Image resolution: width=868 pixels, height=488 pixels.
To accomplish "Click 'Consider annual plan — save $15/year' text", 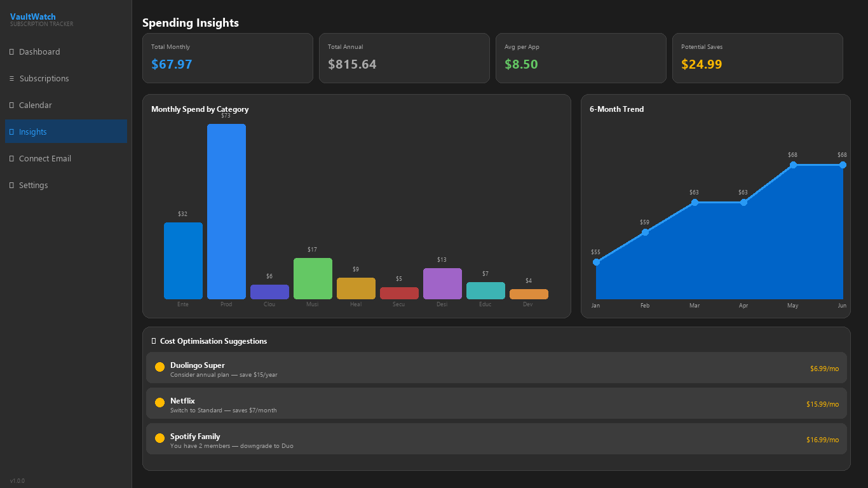I will (x=224, y=375).
